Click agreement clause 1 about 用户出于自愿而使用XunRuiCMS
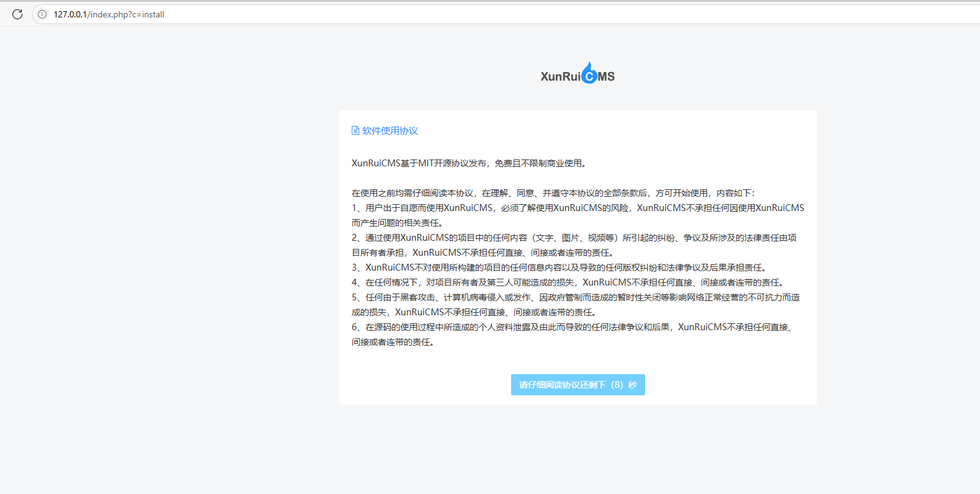The image size is (980, 494). [578, 215]
